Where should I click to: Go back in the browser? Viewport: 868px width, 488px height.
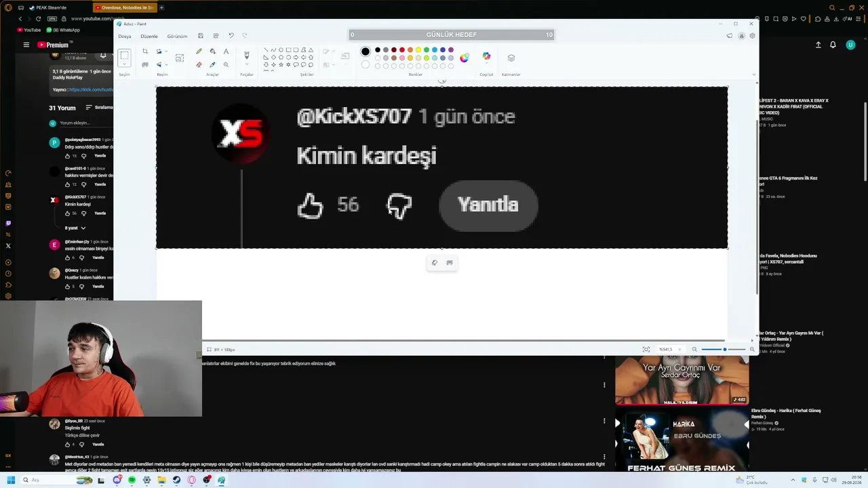click(20, 19)
